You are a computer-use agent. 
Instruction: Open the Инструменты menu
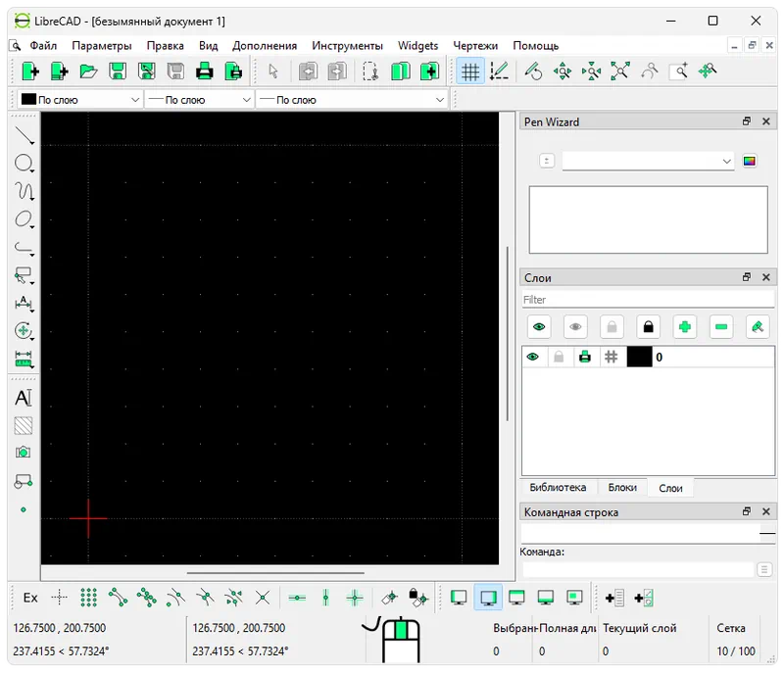pos(347,45)
